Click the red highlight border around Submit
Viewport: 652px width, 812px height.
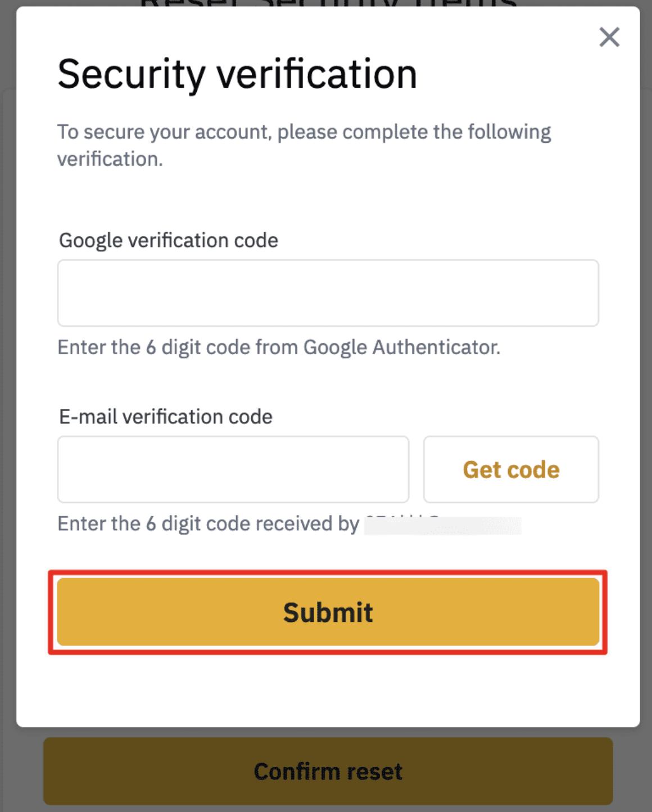[328, 572]
